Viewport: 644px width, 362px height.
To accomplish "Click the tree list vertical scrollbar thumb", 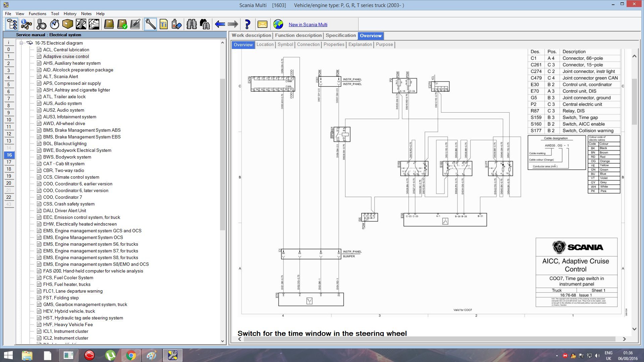I will (222, 154).
